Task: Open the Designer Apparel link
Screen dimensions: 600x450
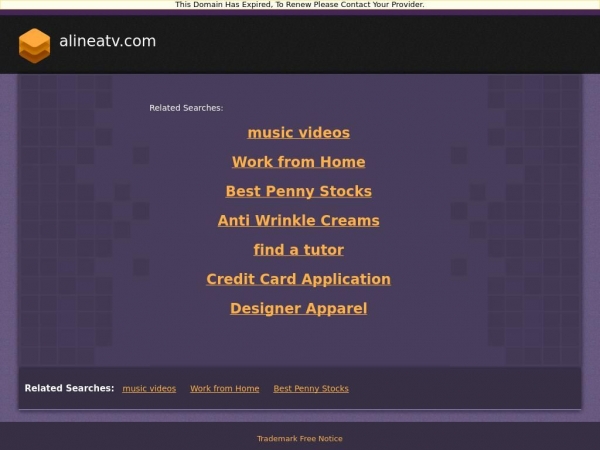Action: click(298, 308)
